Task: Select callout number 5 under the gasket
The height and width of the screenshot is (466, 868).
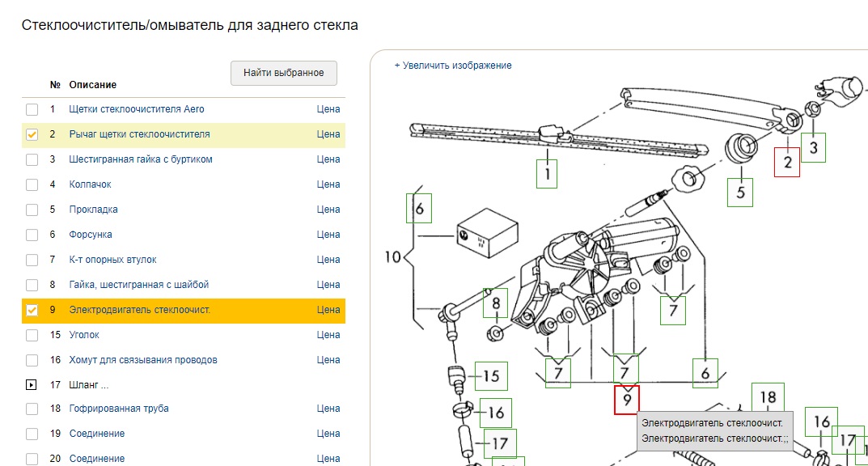Action: coord(740,193)
